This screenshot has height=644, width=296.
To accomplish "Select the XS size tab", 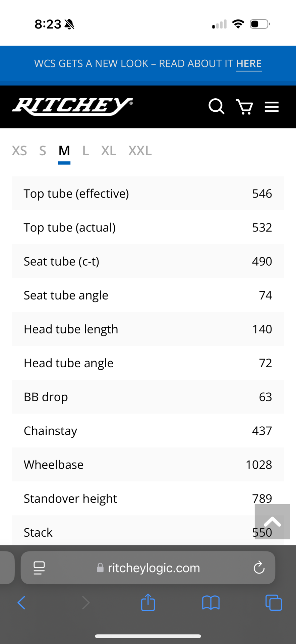I will click(19, 151).
